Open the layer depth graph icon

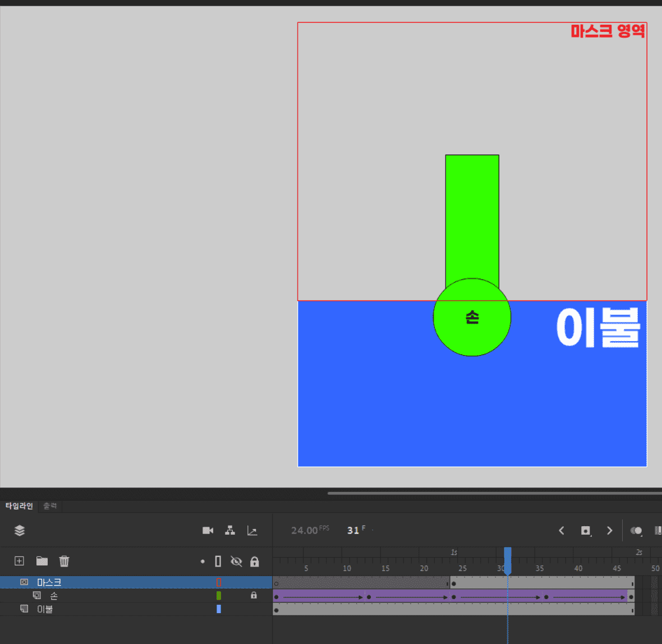(252, 531)
